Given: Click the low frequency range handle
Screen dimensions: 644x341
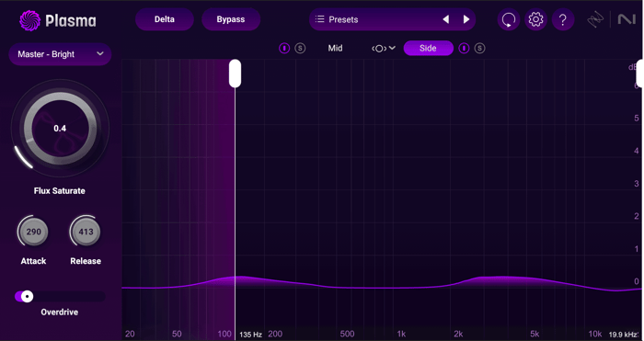Looking at the screenshot, I should pyautogui.click(x=235, y=74).
